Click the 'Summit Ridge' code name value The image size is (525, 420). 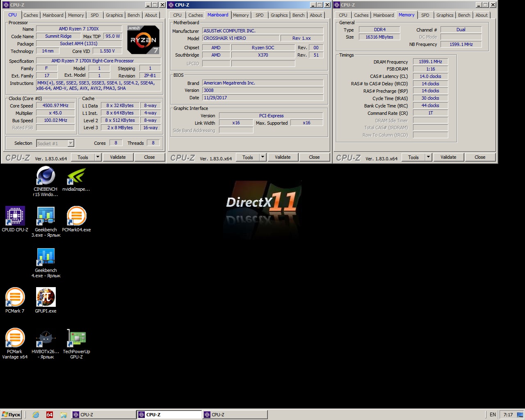pyautogui.click(x=58, y=36)
